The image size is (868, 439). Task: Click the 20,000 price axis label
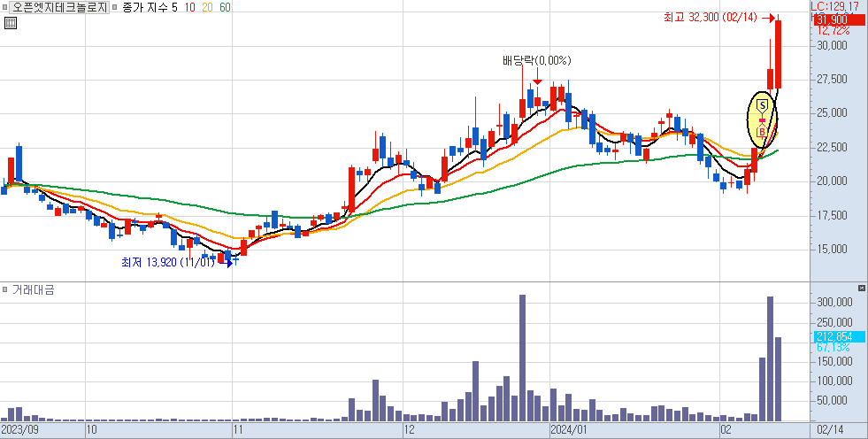(x=832, y=181)
